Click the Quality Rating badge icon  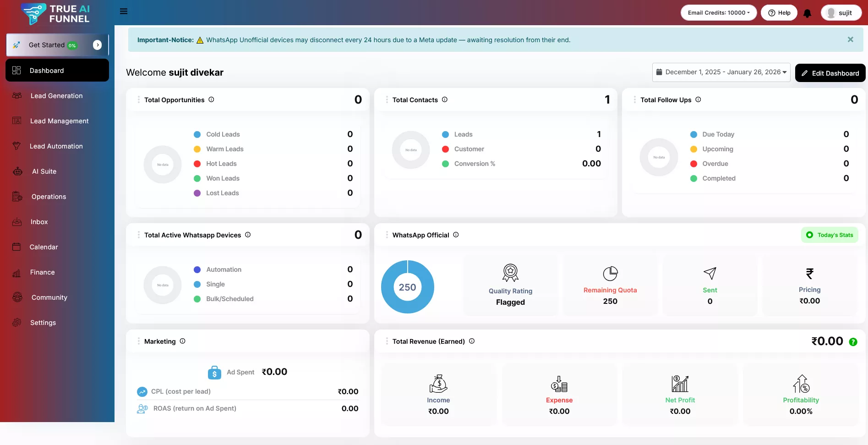point(510,273)
